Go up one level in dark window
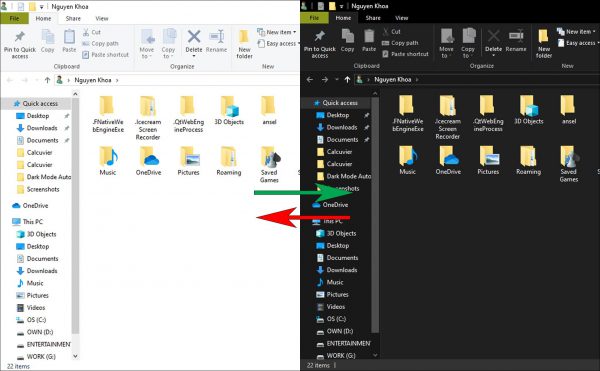This screenshot has width=600, height=371. [347, 80]
